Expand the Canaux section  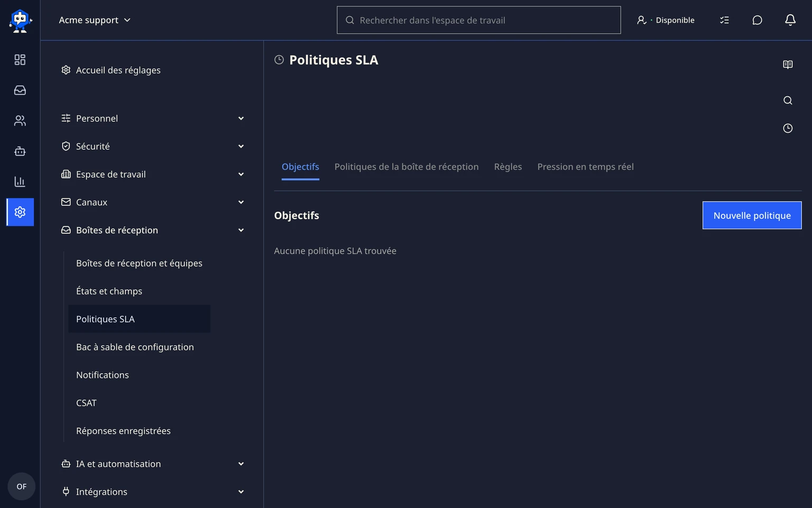pyautogui.click(x=153, y=202)
